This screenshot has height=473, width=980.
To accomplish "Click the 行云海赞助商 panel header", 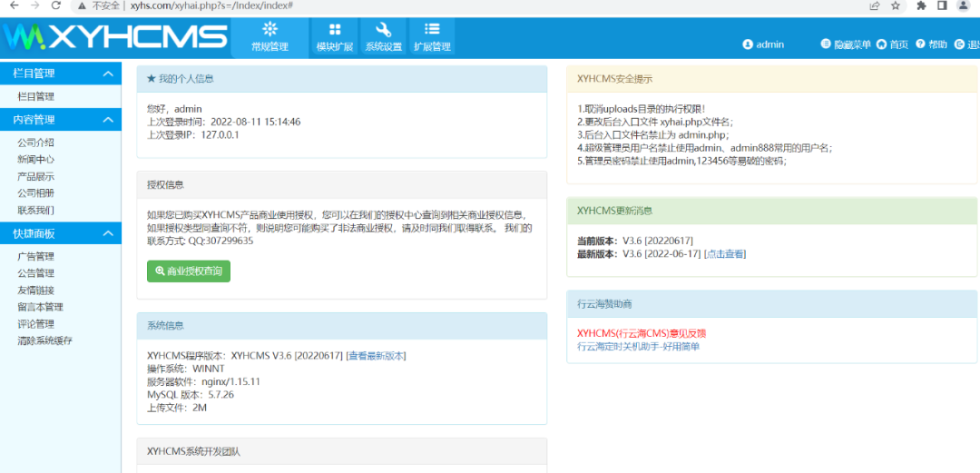I will point(772,303).
